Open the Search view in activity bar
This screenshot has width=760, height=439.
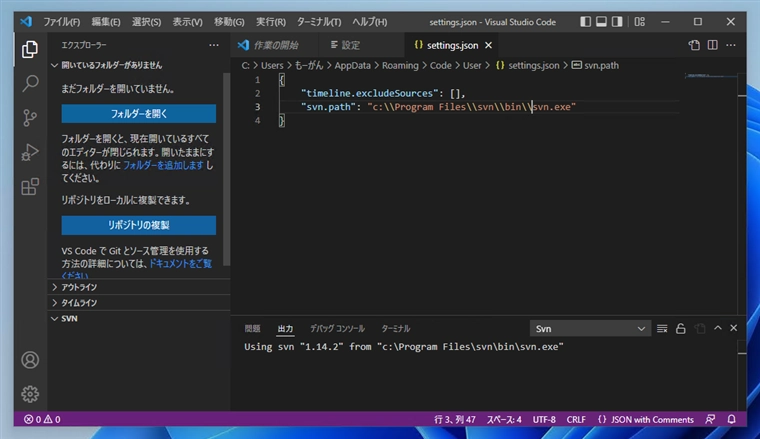click(30, 83)
